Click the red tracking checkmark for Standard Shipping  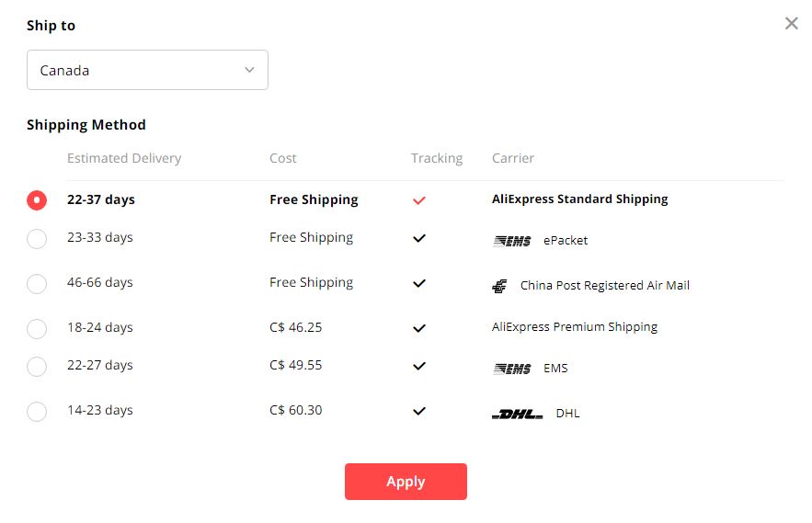coord(419,200)
